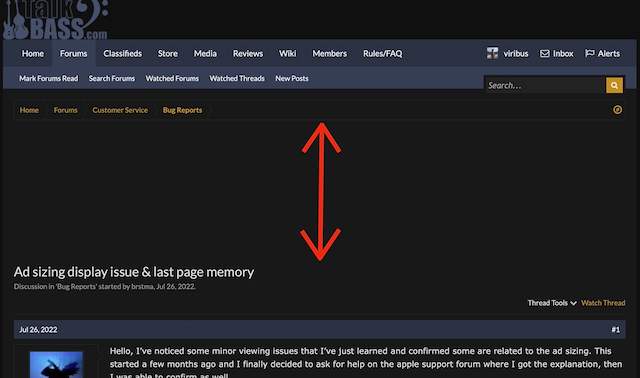Image resolution: width=640 pixels, height=378 pixels.
Task: Click the yellow search magnifier button
Action: click(x=614, y=85)
